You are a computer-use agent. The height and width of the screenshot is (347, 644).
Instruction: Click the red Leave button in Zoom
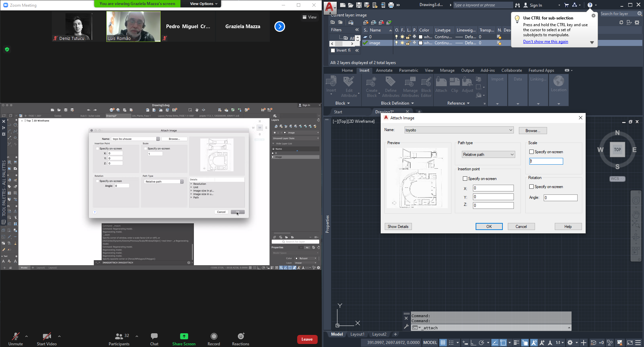(307, 339)
